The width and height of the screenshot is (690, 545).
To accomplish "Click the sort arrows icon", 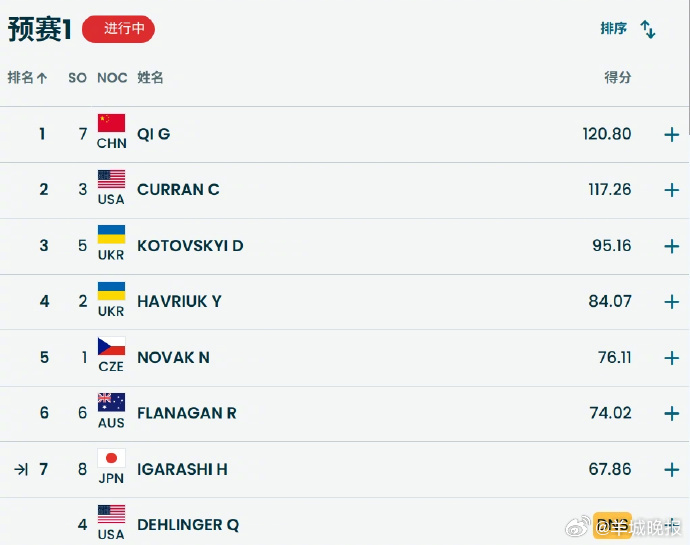I will point(648,29).
